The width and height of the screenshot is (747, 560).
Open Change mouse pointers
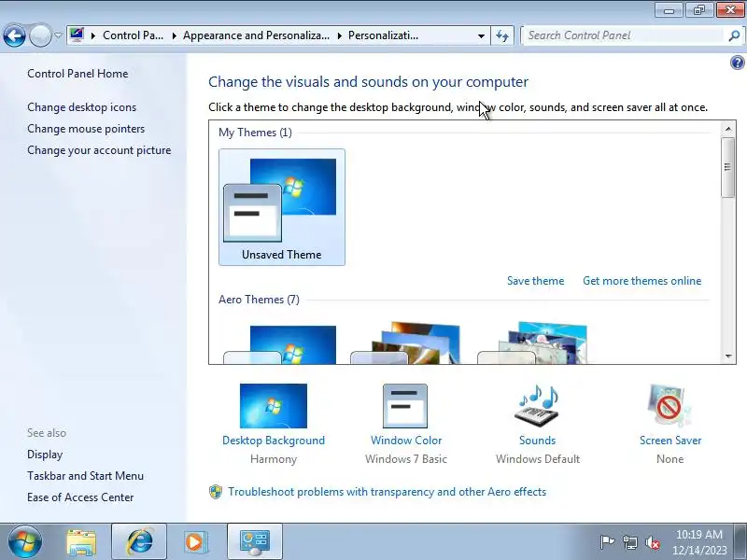[86, 129]
